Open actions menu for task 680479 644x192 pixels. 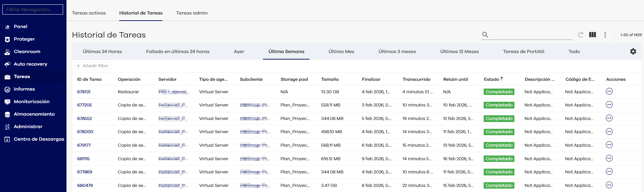click(609, 185)
